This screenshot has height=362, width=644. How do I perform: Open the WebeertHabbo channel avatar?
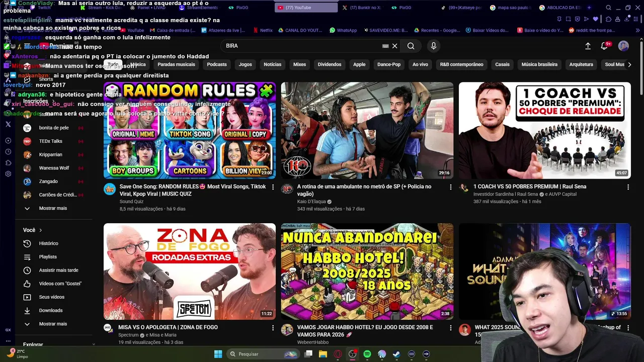click(x=287, y=330)
